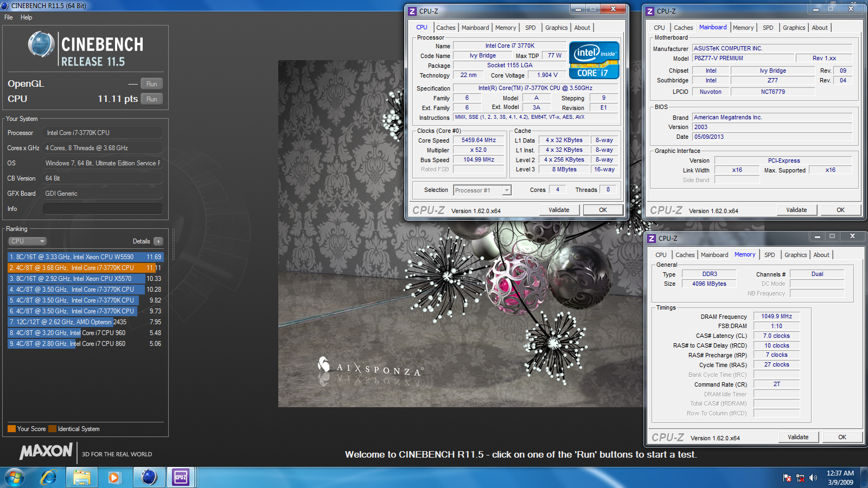Select the Graphics tab in CPU window
868x488 pixels.
coord(557,28)
